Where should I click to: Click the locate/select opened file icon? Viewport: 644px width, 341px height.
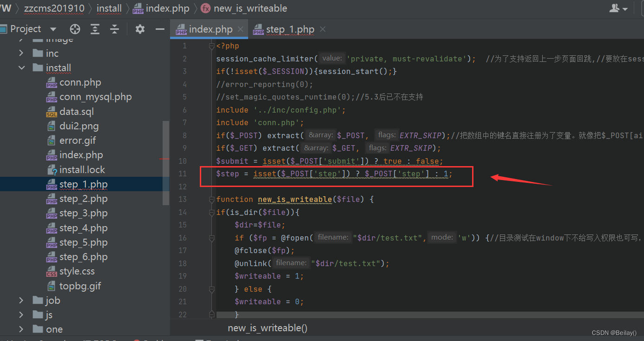tap(75, 29)
